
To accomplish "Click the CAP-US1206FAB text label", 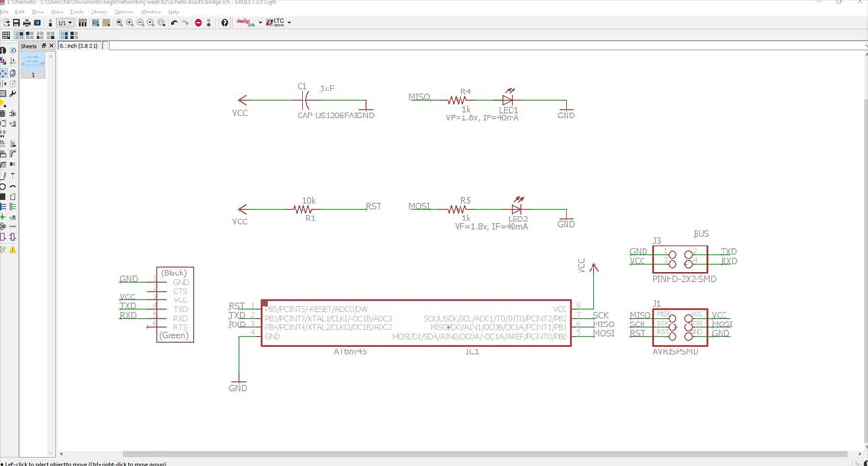I will click(x=327, y=116).
